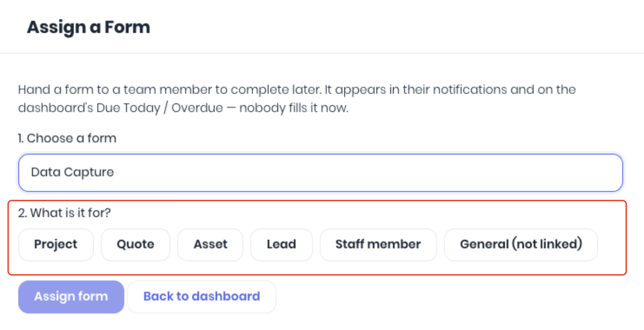
Task: Select General (not linked) option
Action: click(521, 245)
